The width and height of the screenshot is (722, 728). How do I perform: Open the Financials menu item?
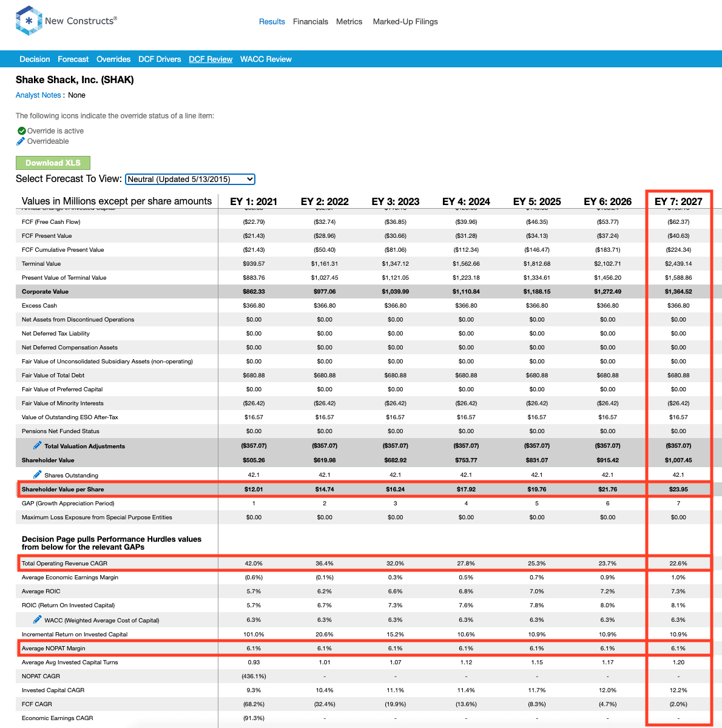point(311,21)
